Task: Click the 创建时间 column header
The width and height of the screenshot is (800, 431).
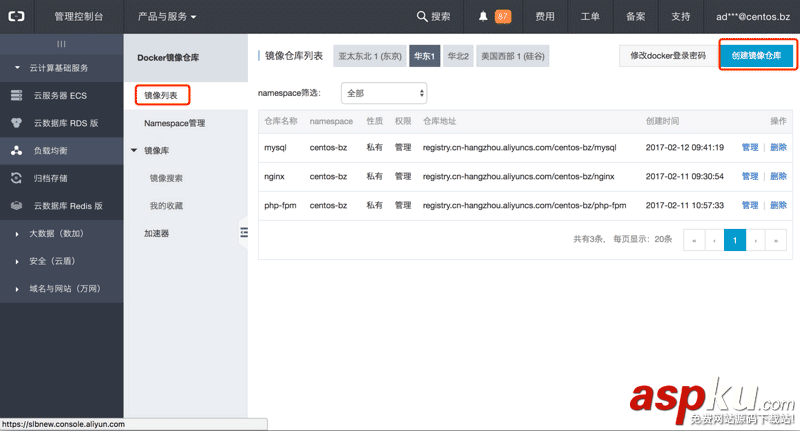Action: [662, 121]
